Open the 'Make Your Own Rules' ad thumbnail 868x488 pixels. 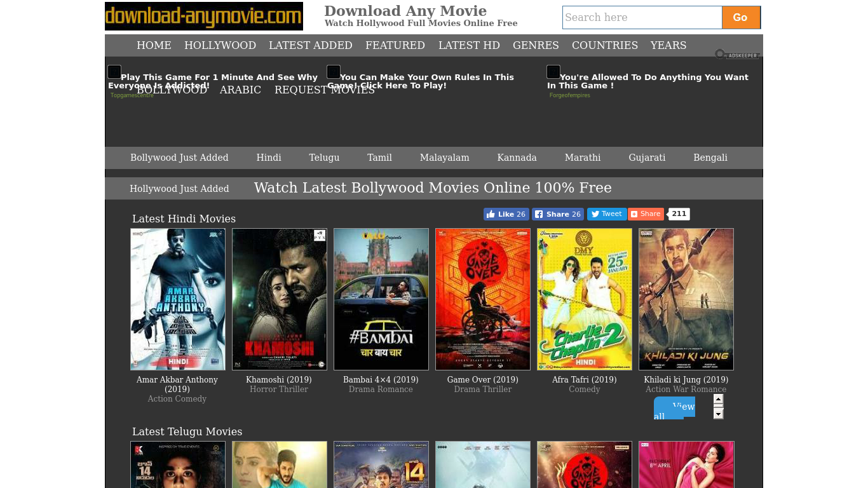334,72
